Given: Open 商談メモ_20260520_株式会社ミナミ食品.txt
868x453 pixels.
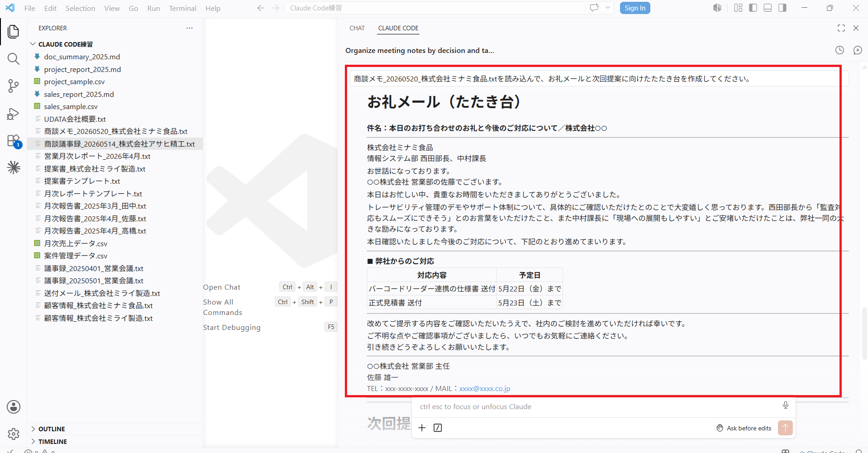Looking at the screenshot, I should (x=115, y=131).
